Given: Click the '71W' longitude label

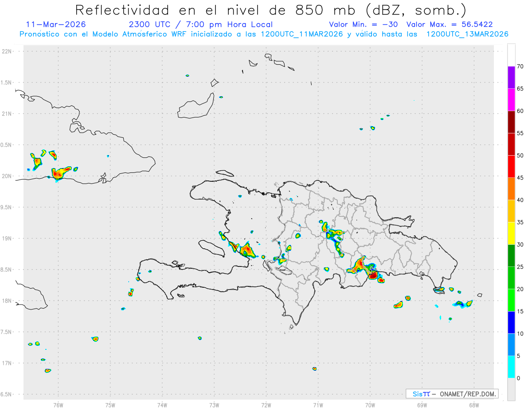Looking at the screenshot, I should (318, 405).
